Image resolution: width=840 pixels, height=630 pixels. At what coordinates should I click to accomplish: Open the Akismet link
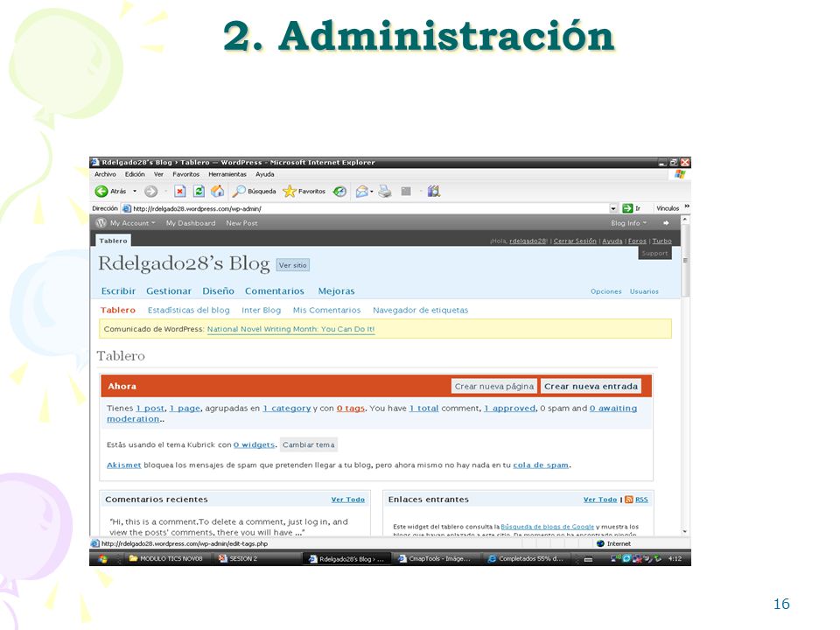pos(123,465)
